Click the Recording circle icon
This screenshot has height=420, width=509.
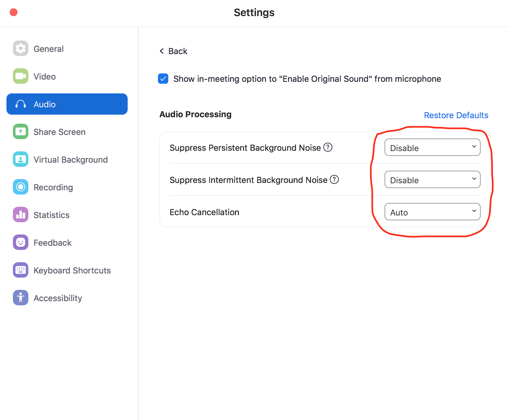[21, 187]
